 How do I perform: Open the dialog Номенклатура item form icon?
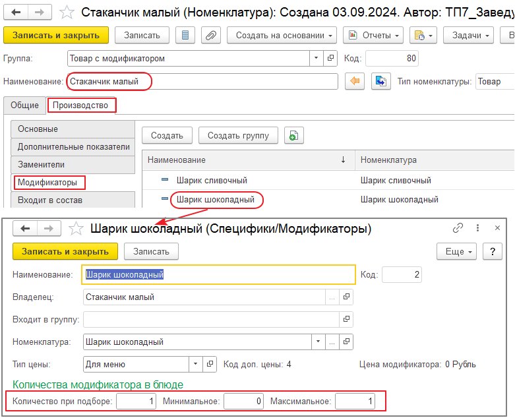[x=346, y=342]
